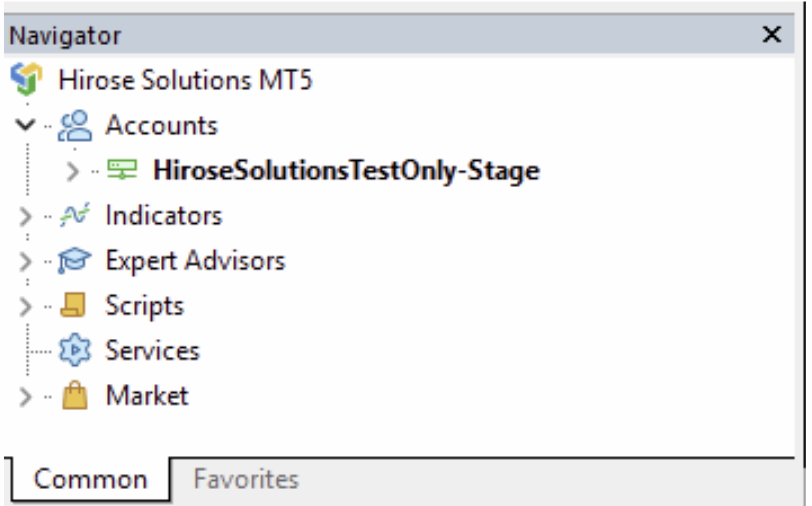The height and width of the screenshot is (506, 812).
Task: Expand the Indicators tree node
Action: pos(26,216)
